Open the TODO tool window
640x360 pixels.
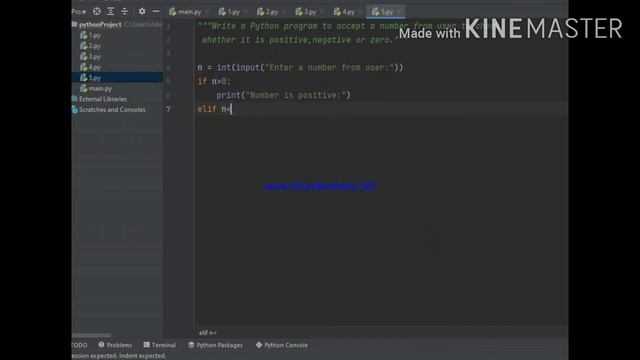point(79,345)
